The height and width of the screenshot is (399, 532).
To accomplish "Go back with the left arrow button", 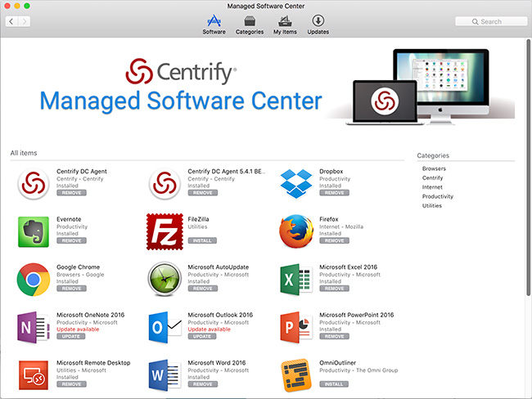I will [x=12, y=22].
